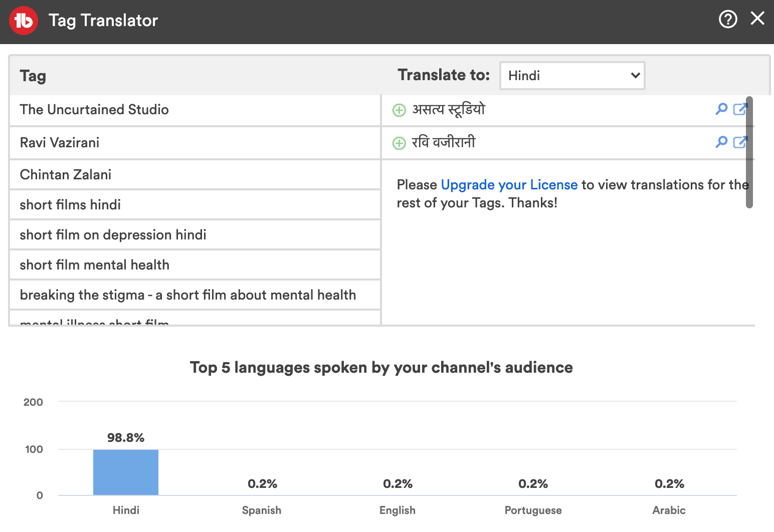The height and width of the screenshot is (532, 774).
Task: Click the green plus icon beside असत्य स्टूडियो
Action: pyautogui.click(x=399, y=110)
